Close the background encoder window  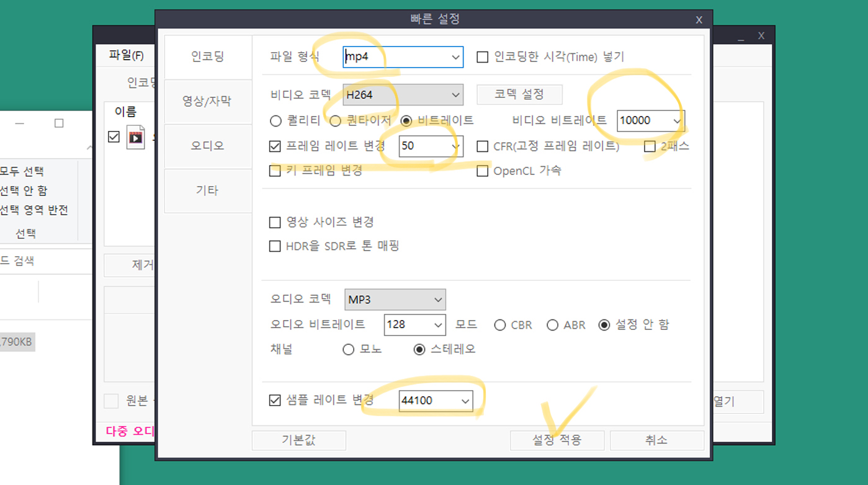761,37
